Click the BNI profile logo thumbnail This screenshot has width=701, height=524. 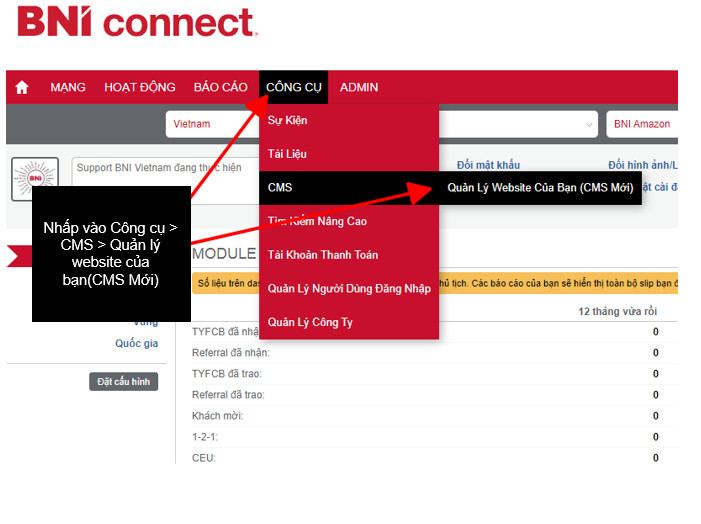pos(35,179)
